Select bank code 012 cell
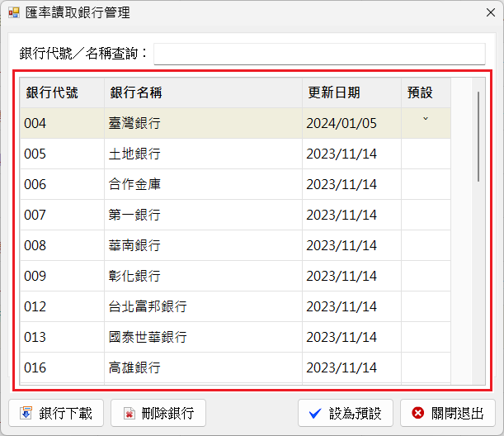The width and height of the screenshot is (504, 436). 62,306
